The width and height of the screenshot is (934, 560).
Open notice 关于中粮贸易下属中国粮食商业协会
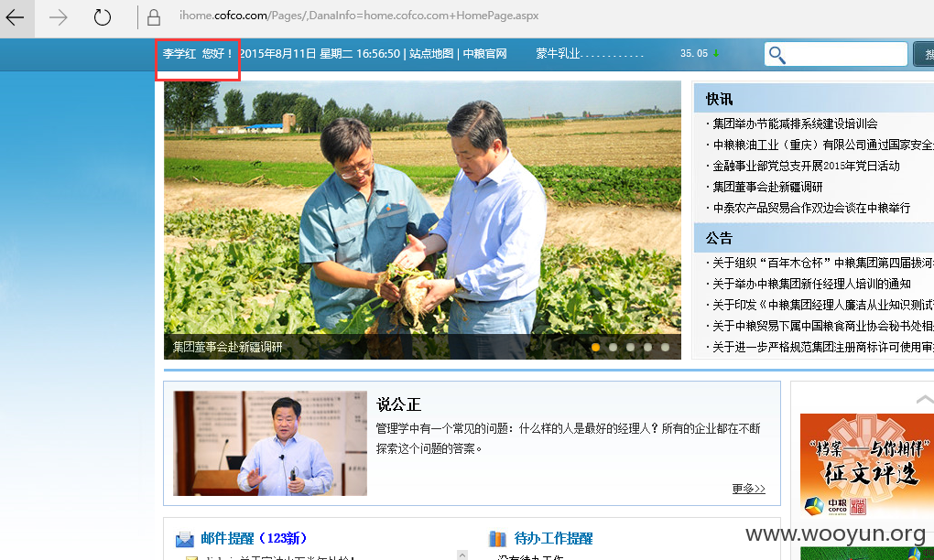[x=822, y=326]
